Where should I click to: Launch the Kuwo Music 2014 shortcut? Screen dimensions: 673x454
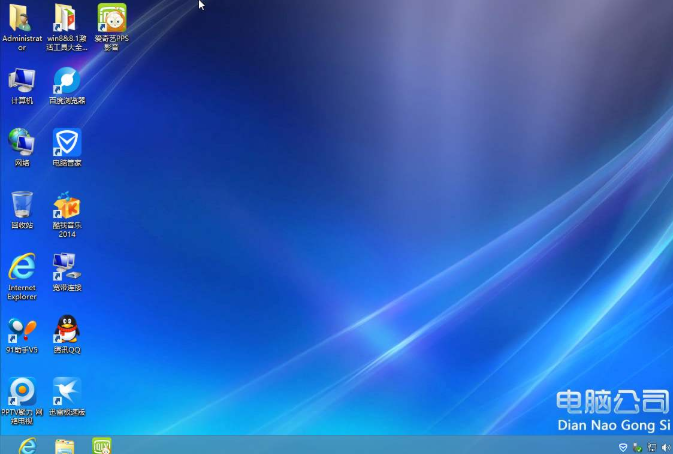click(67, 205)
